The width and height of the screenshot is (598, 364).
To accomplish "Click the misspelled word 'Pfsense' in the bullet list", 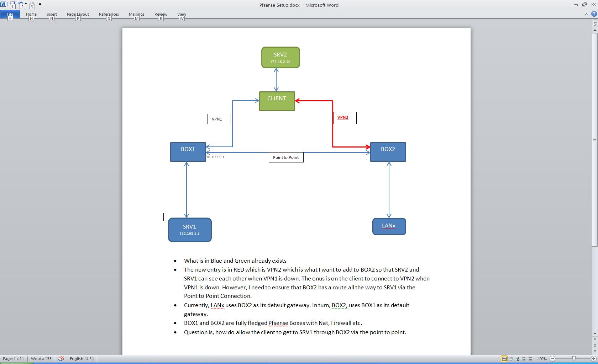I will pyautogui.click(x=278, y=323).
